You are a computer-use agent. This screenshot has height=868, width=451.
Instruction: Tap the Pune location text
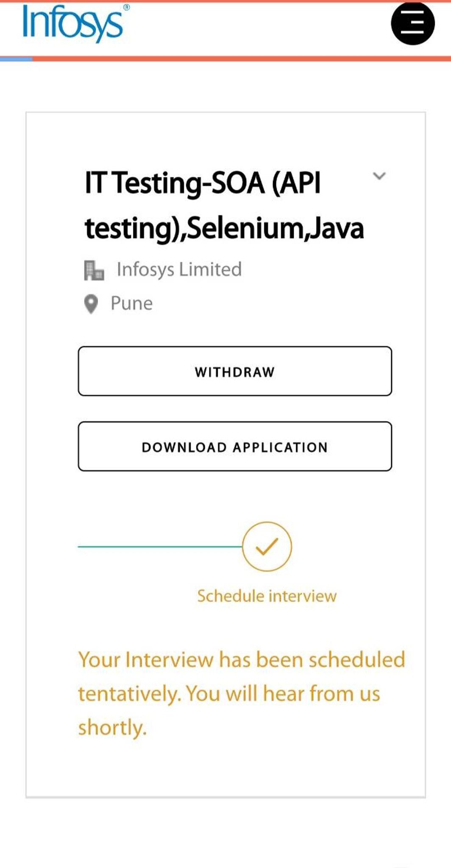(x=131, y=303)
